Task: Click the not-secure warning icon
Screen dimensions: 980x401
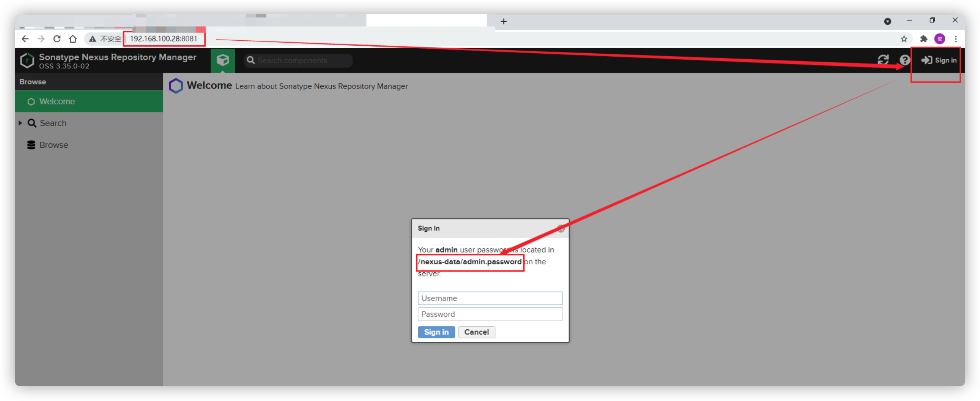Action: pos(92,39)
